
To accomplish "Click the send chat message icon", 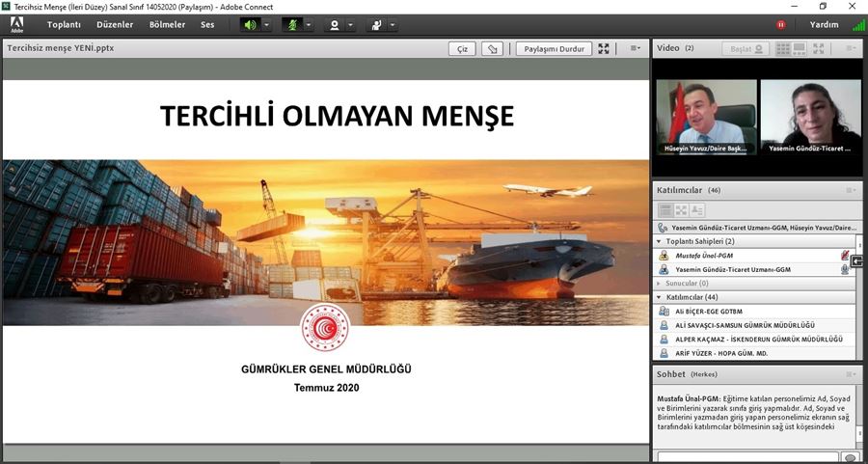I will coord(851,457).
